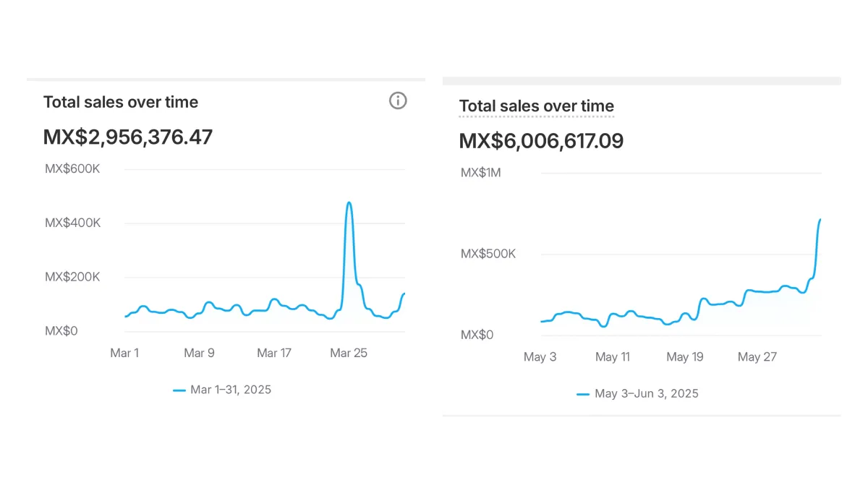Click the Total sales over time heading beside the info icon

(x=121, y=102)
